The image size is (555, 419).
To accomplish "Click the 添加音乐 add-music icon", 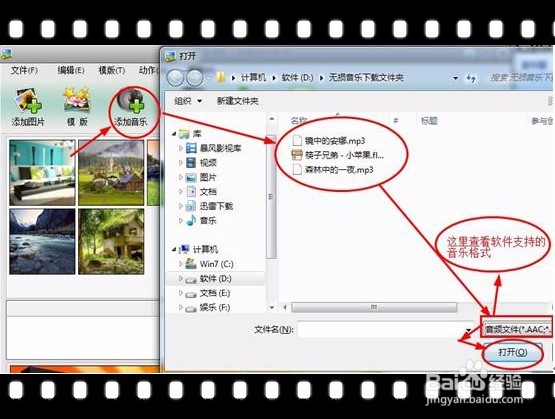I will coord(131,102).
